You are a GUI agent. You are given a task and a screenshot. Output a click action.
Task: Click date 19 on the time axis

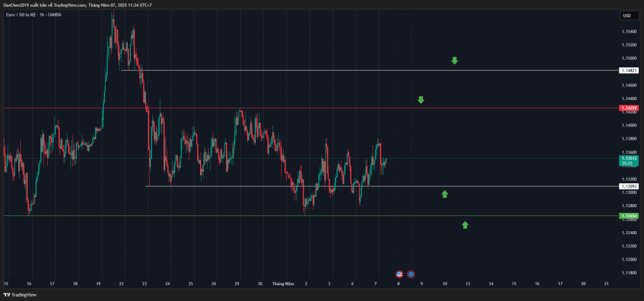coord(99,284)
